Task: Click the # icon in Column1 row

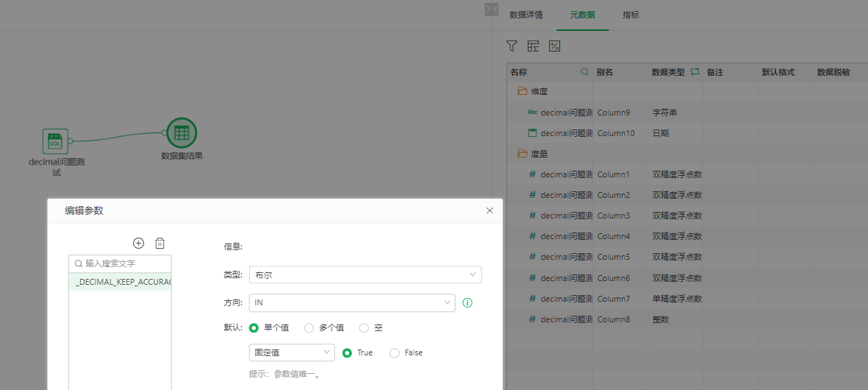Action: point(533,174)
